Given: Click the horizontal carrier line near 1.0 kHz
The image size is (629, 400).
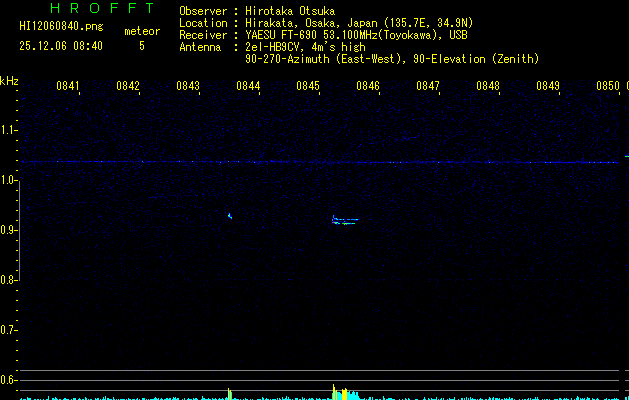Looking at the screenshot, I should coord(320,162).
